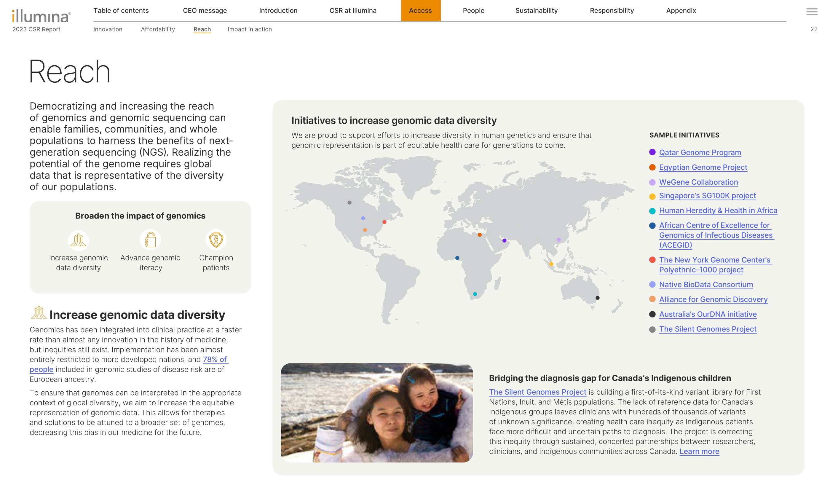
Task: Click the Illumina logo
Action: (41, 16)
